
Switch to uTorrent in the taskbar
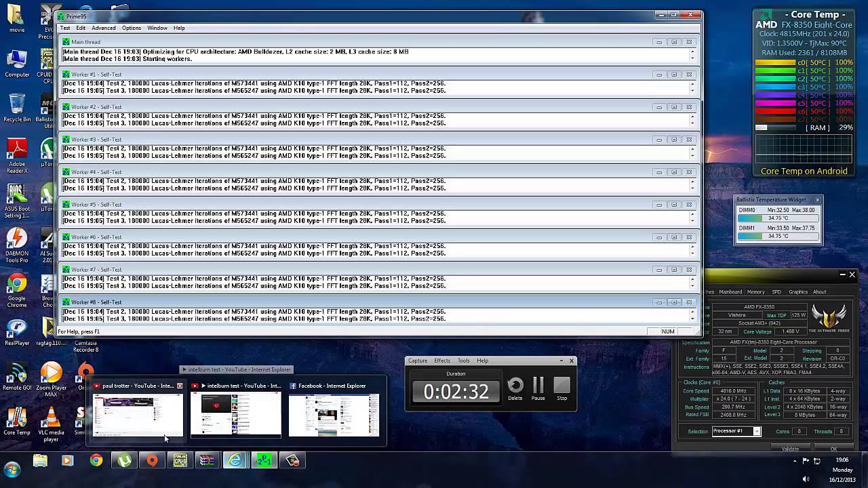(x=124, y=461)
